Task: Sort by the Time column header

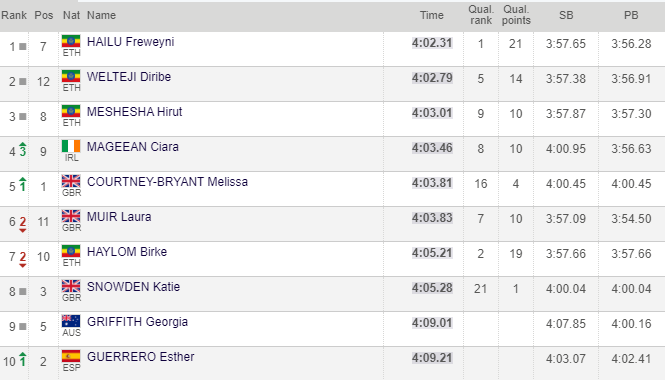Action: [432, 15]
